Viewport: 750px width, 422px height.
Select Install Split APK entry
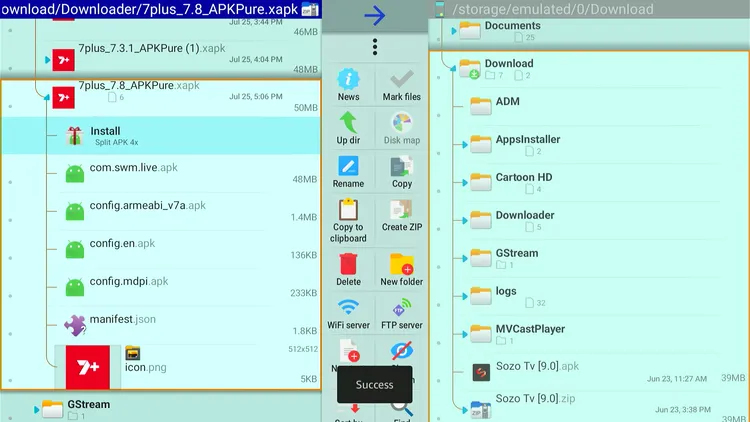click(161, 136)
